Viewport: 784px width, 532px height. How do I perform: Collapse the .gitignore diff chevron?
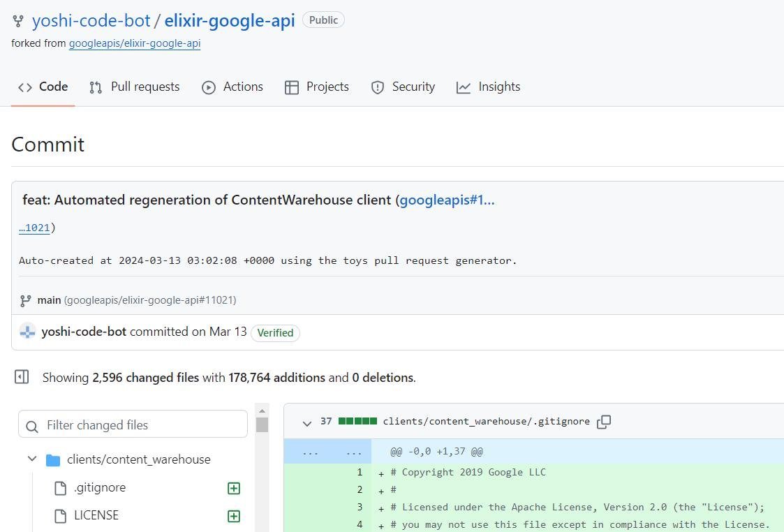[306, 422]
